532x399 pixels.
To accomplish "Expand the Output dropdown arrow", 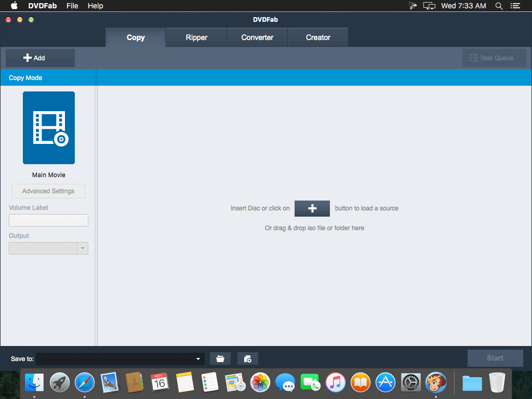I will 83,248.
